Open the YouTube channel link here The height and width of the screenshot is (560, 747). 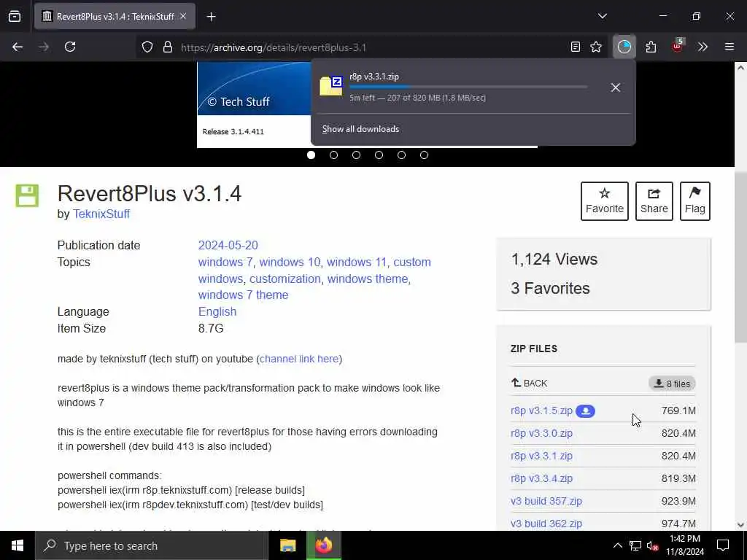[x=299, y=359]
